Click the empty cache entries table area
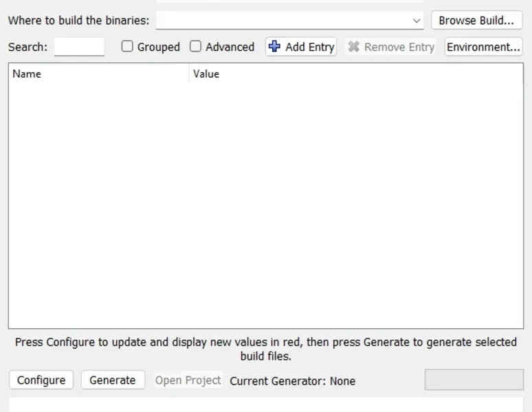Screen dimensions: 532x412 click(265, 206)
